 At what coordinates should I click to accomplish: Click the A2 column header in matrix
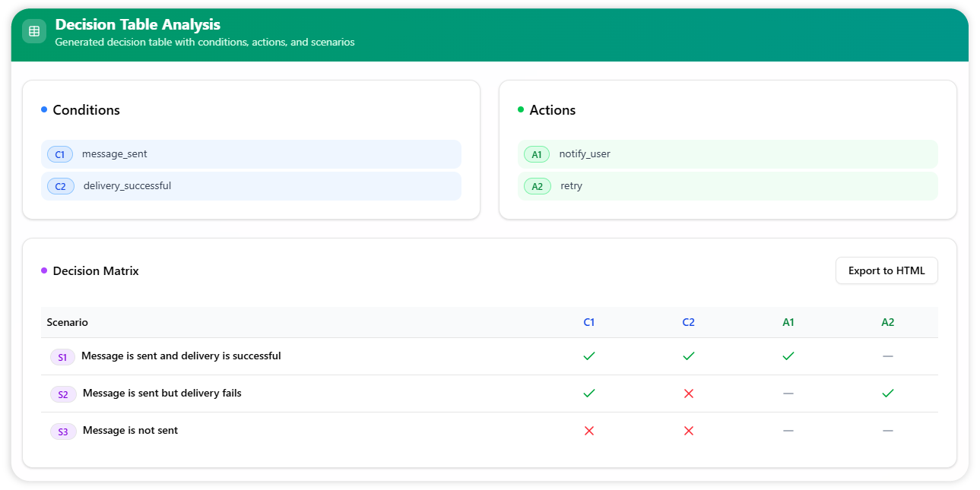[x=887, y=322]
